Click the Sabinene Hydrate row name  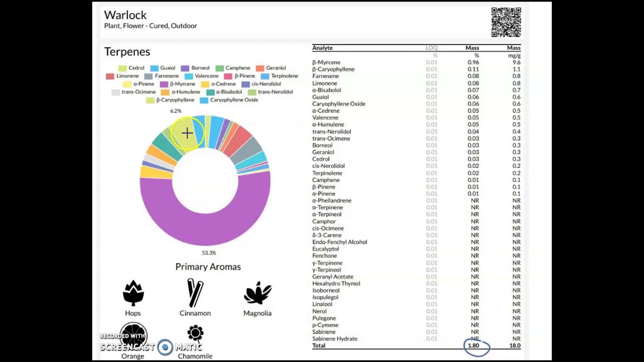pos(335,339)
